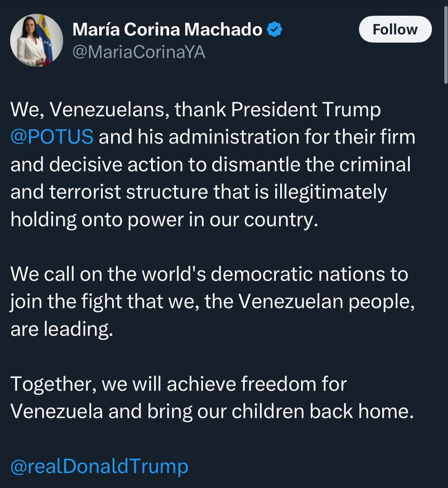The height and width of the screenshot is (488, 448).
Task: Click the blue verified checkmark badge
Action: (275, 29)
